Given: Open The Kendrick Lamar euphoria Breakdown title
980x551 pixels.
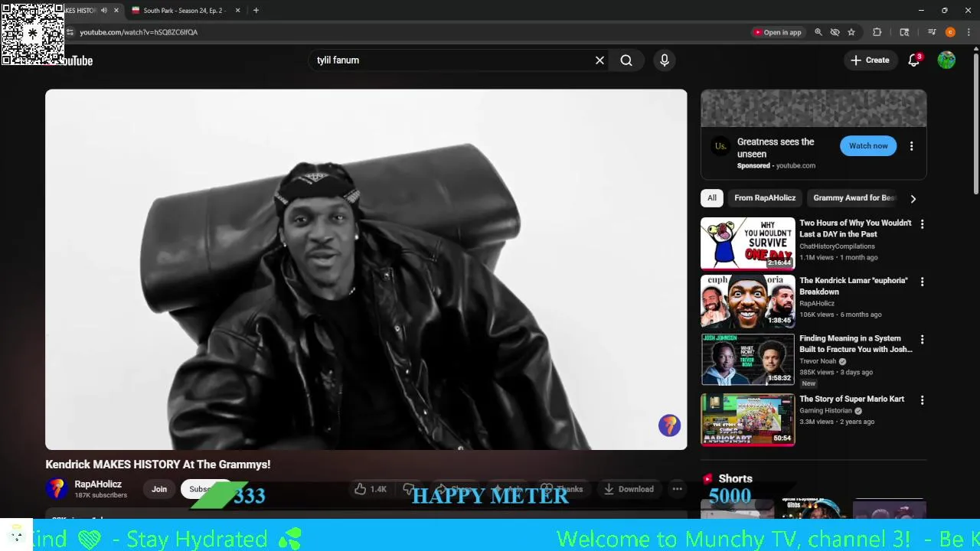Looking at the screenshot, I should pos(853,286).
